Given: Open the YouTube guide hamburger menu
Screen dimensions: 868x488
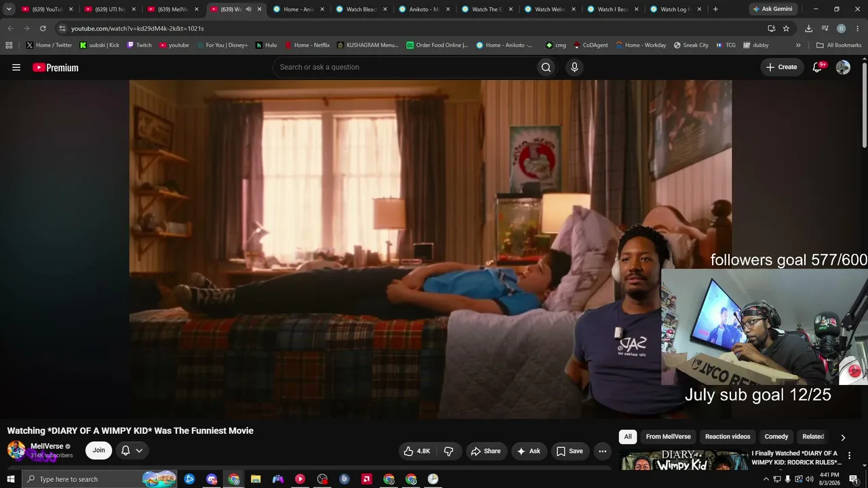Looking at the screenshot, I should pos(16,67).
